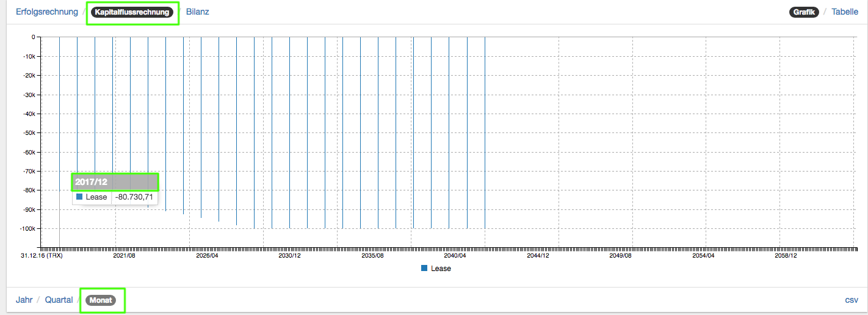Select the Monat period option
The height and width of the screenshot is (315, 868).
(x=100, y=300)
